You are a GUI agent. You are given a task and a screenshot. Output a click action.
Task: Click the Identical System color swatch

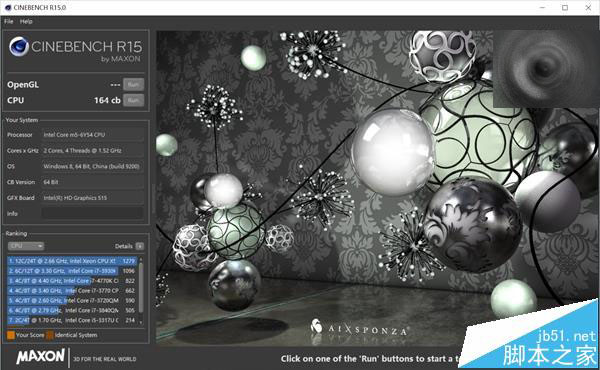[50, 335]
